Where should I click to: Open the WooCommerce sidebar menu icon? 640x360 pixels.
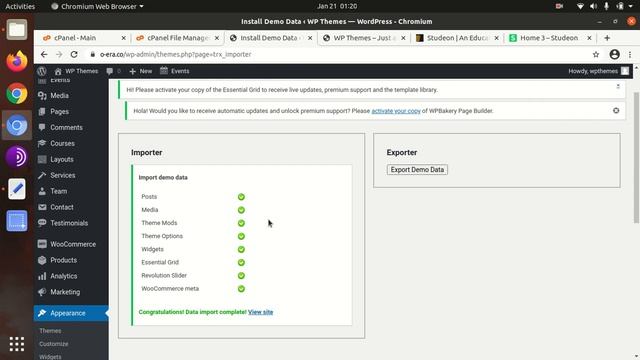(42, 244)
